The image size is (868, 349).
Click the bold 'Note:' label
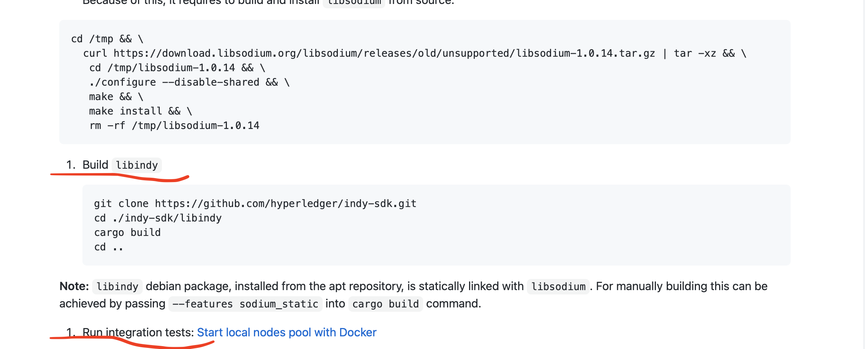coord(74,286)
